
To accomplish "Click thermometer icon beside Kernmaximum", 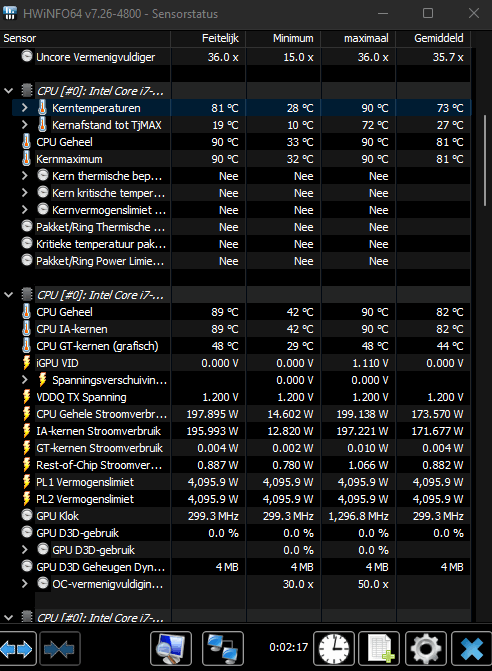I will point(26,159).
